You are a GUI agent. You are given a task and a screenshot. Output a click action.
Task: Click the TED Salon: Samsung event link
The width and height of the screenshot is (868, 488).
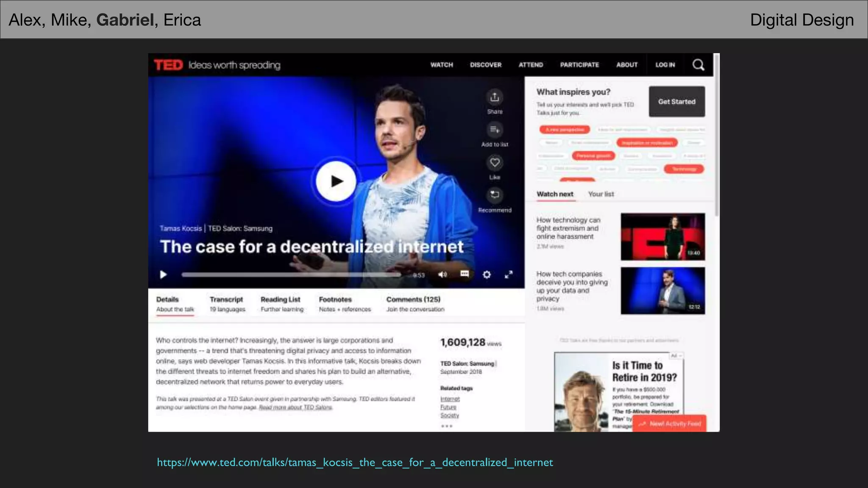(467, 363)
